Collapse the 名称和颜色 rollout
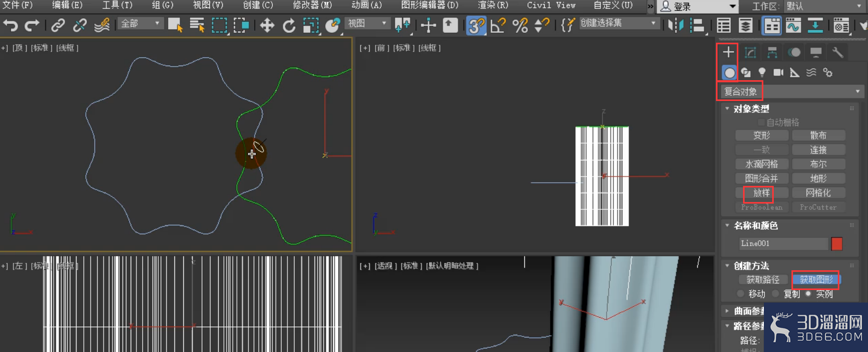Viewport: 868px width, 352px height. point(755,225)
